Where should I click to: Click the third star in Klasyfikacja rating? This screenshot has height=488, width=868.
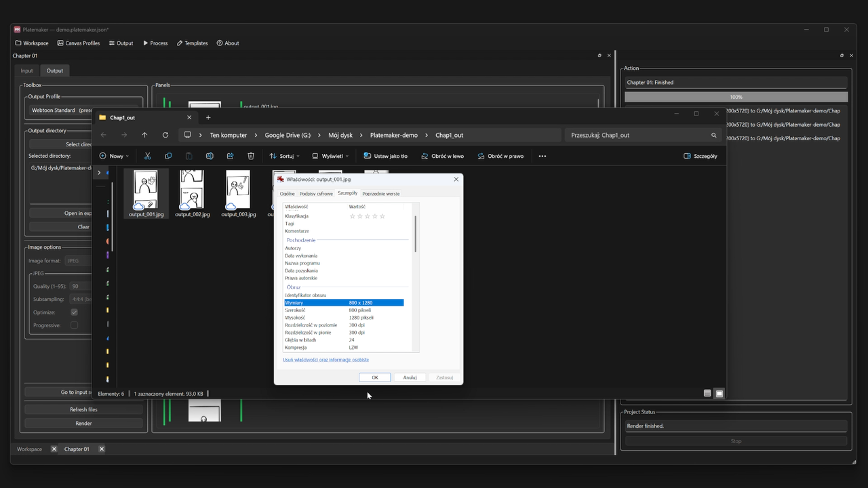(367, 216)
